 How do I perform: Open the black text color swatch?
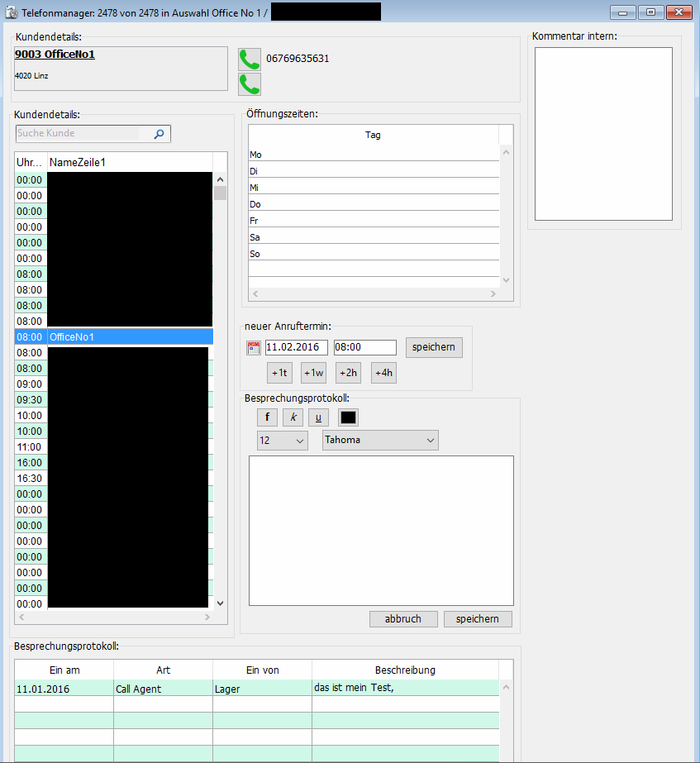(347, 417)
